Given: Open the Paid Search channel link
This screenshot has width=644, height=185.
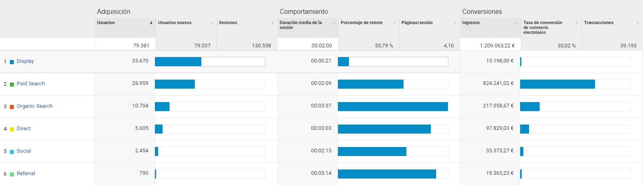Looking at the screenshot, I should [x=31, y=84].
